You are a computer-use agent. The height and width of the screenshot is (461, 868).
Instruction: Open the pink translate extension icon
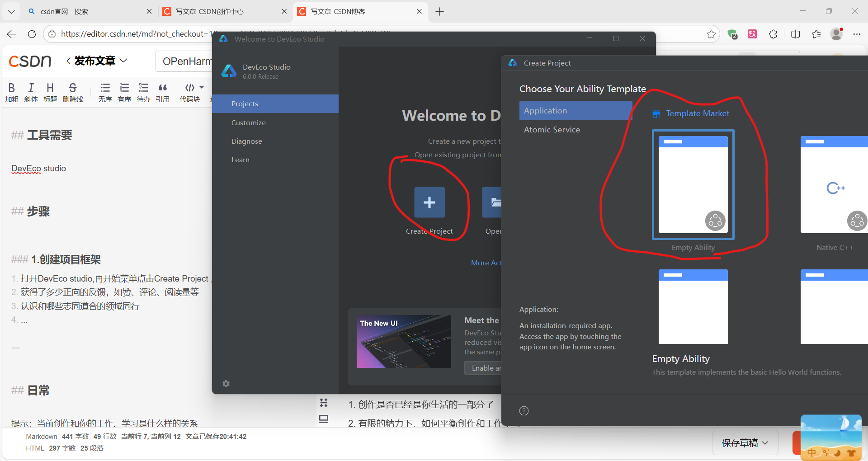pos(752,34)
